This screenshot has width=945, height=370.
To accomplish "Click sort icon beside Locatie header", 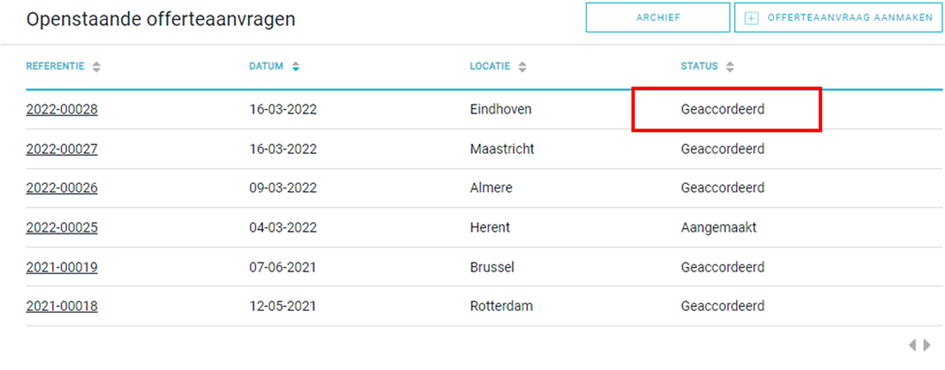I will click(x=523, y=67).
